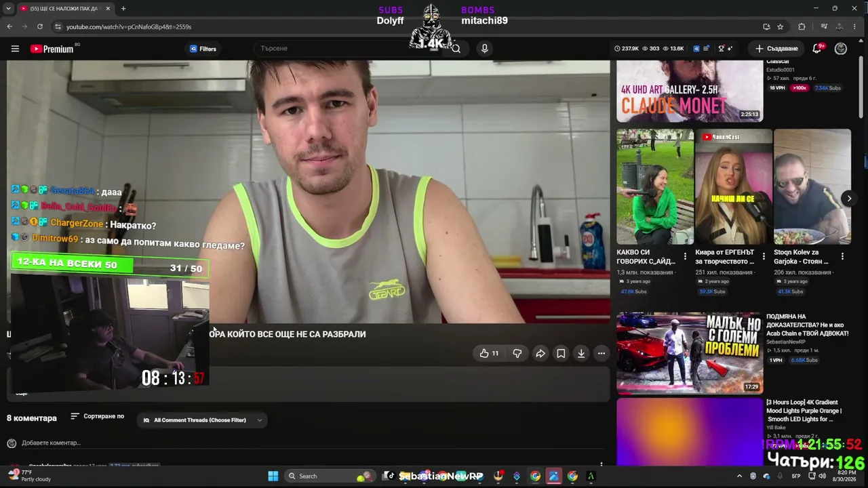Open options for Киара от ЕРГЕНЪТ short

point(764,256)
